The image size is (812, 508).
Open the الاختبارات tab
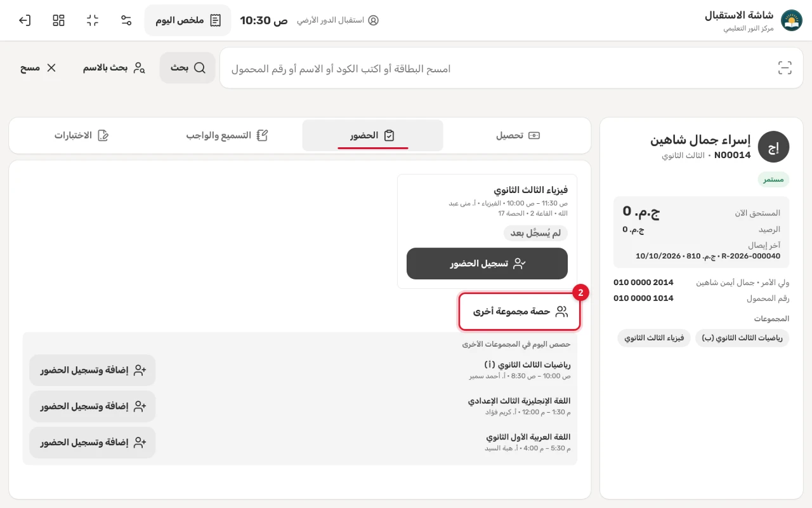pyautogui.click(x=82, y=135)
